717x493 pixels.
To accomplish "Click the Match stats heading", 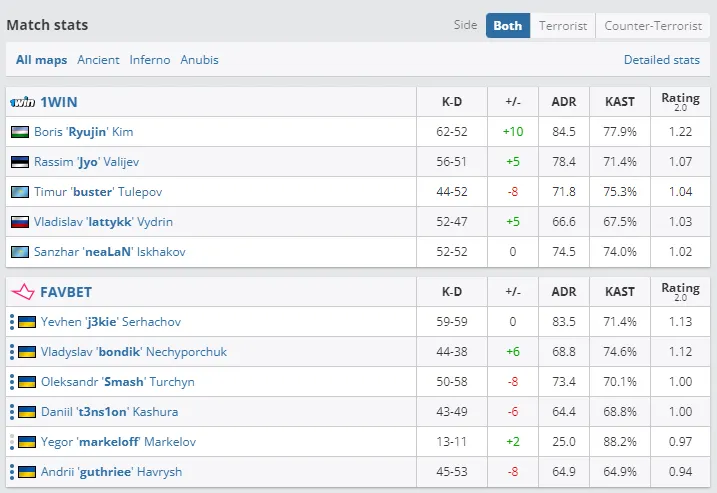I will [x=47, y=25].
